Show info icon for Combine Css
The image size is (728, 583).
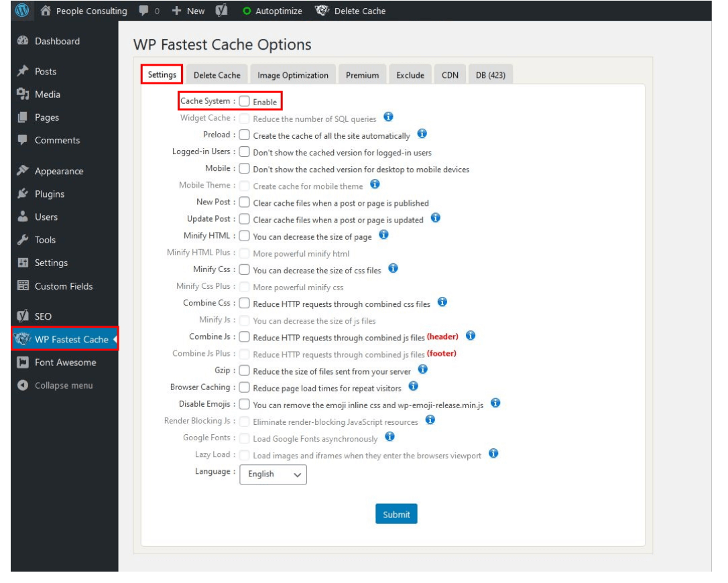tap(442, 302)
